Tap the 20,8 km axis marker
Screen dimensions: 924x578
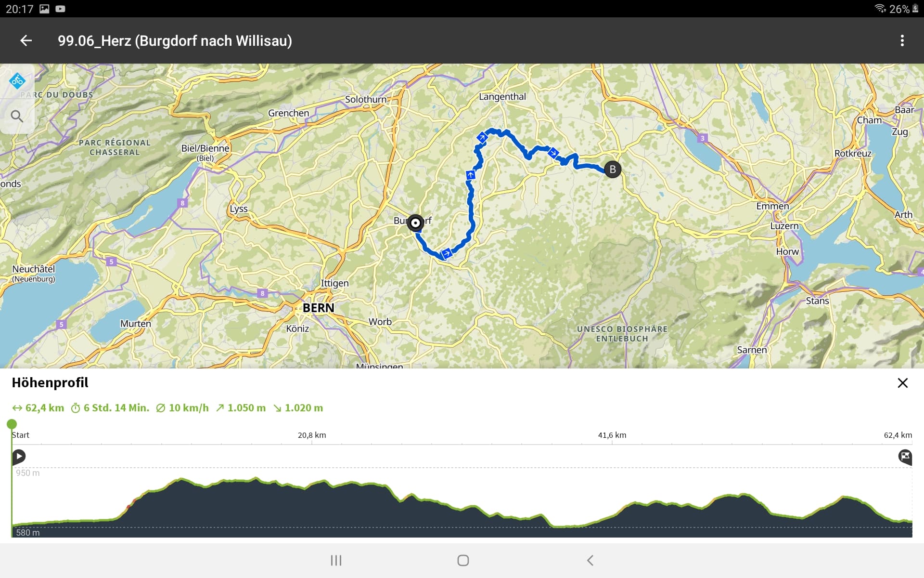tap(312, 435)
